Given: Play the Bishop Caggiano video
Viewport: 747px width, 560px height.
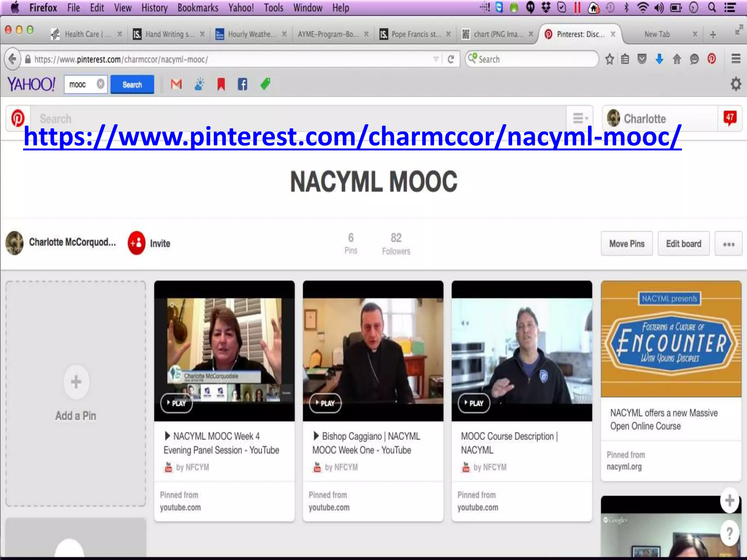Looking at the screenshot, I should tap(325, 403).
